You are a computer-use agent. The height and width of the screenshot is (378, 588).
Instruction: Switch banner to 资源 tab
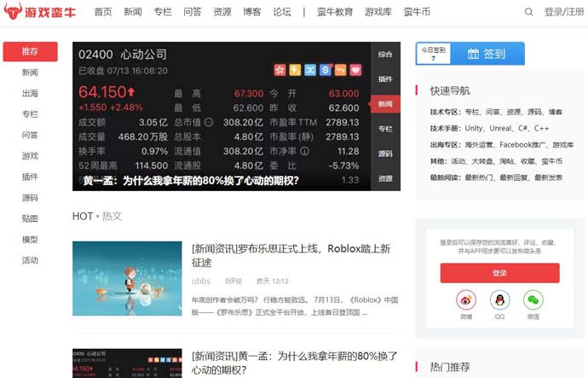pos(385,178)
